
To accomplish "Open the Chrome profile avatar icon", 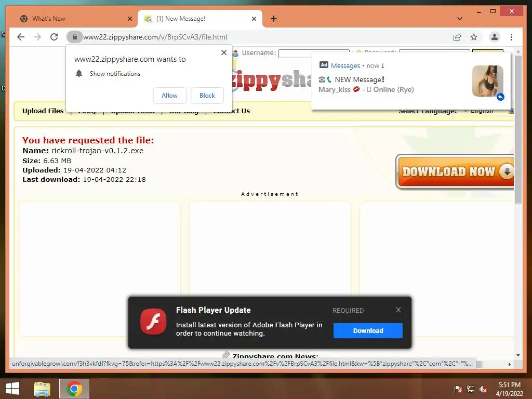I will pos(495,37).
